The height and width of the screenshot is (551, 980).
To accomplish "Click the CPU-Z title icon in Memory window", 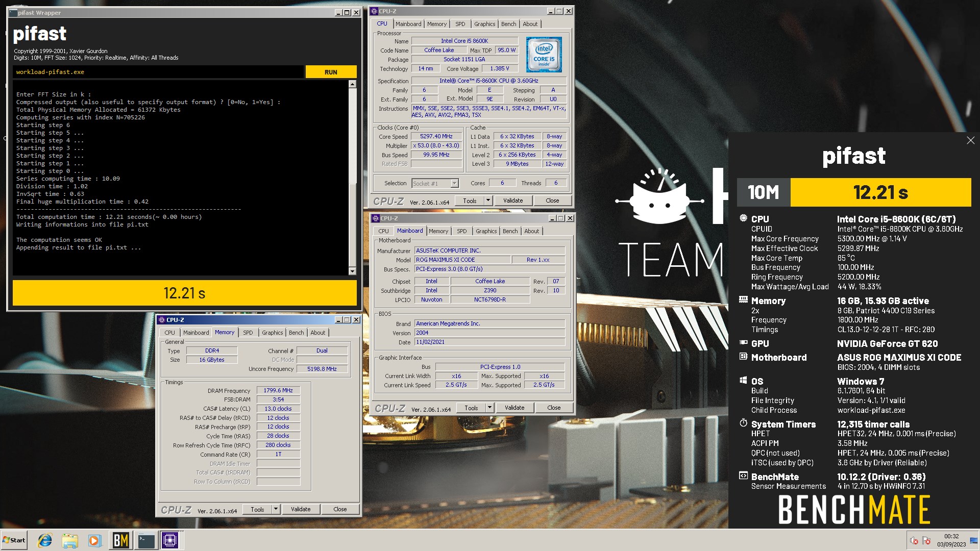I will 161,320.
